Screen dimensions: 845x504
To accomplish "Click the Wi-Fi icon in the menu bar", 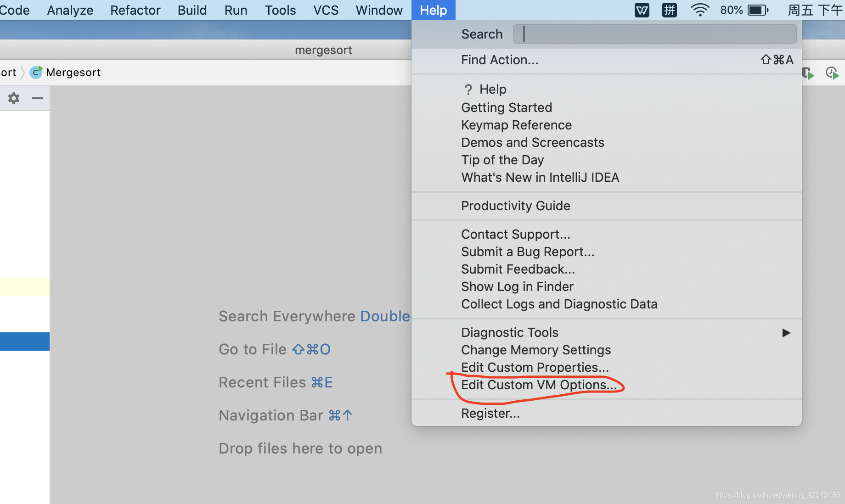I will [699, 10].
